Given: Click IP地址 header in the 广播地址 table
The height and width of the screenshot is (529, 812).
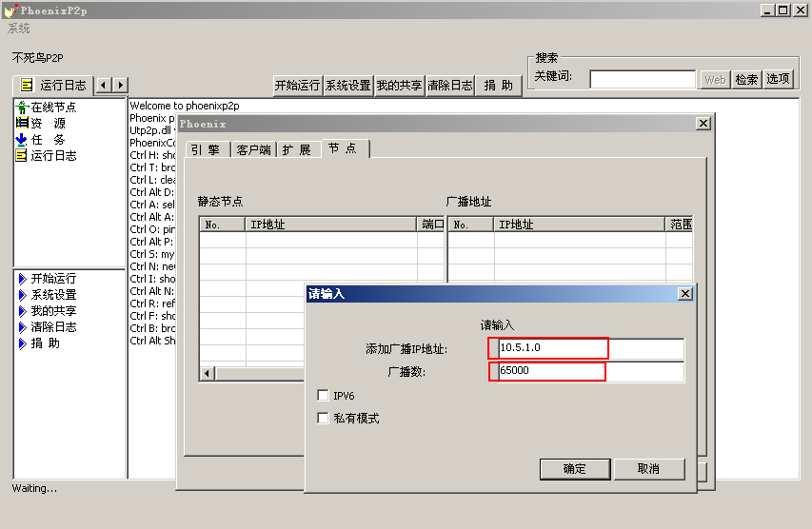Looking at the screenshot, I should point(579,225).
